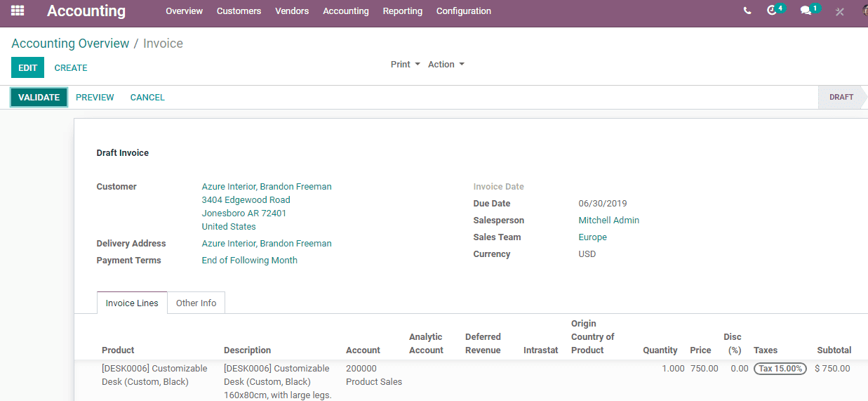Click the Preview button
Viewport: 868px width, 401px height.
coord(95,98)
